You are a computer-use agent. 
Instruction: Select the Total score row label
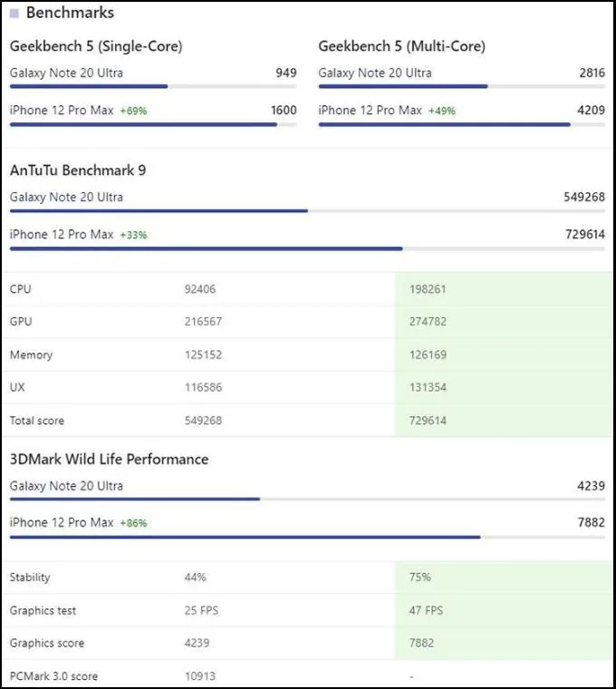(37, 421)
